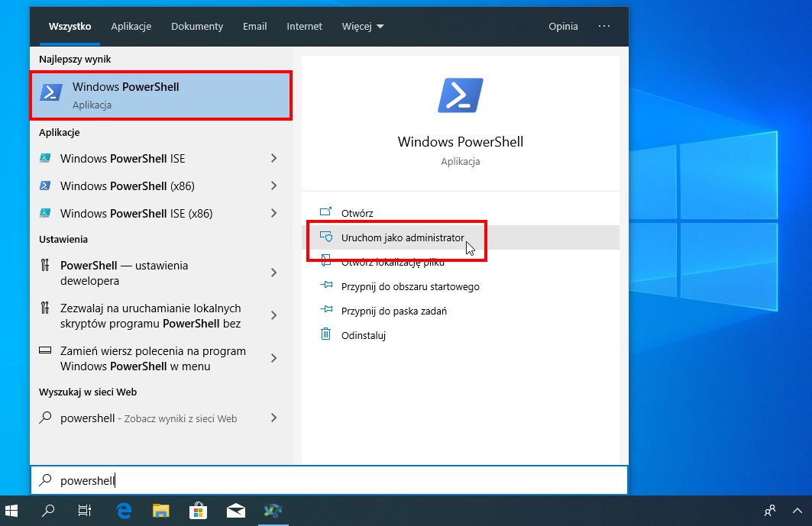
Task: Switch to the Aplikacje tab
Action: coord(131,27)
